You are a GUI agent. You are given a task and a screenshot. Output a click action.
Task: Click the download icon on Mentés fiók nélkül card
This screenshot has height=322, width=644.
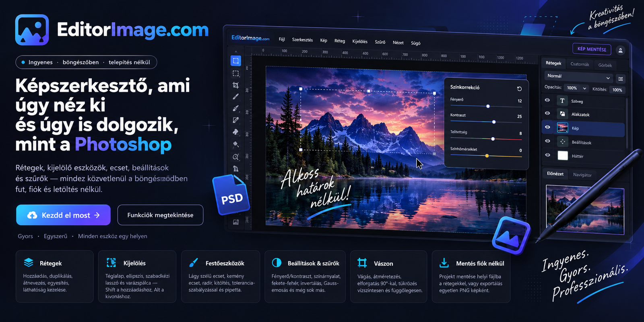[x=444, y=263]
